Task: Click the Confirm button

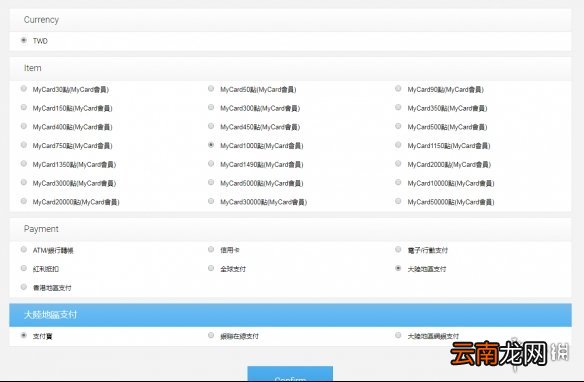Action: tap(290, 374)
